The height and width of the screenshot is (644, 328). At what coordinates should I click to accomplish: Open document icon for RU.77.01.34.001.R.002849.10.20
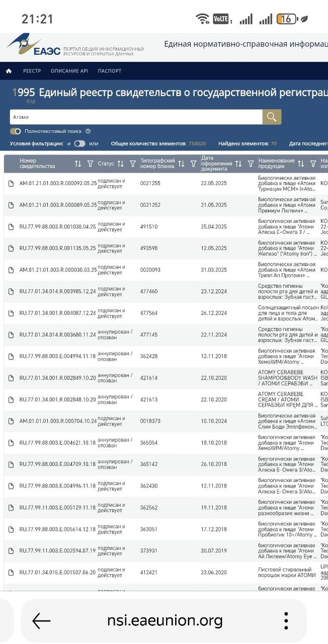click(11, 378)
